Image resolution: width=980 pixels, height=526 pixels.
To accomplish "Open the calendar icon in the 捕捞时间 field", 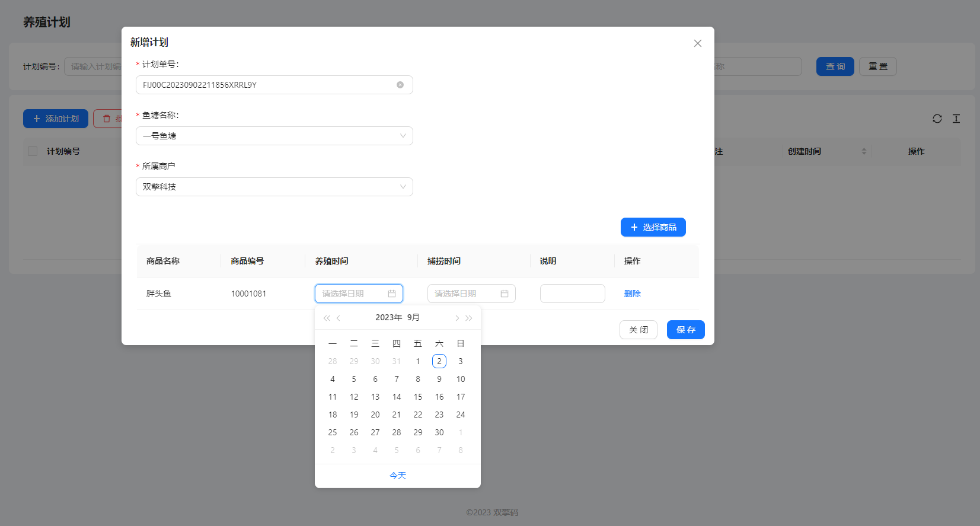I will pyautogui.click(x=505, y=294).
